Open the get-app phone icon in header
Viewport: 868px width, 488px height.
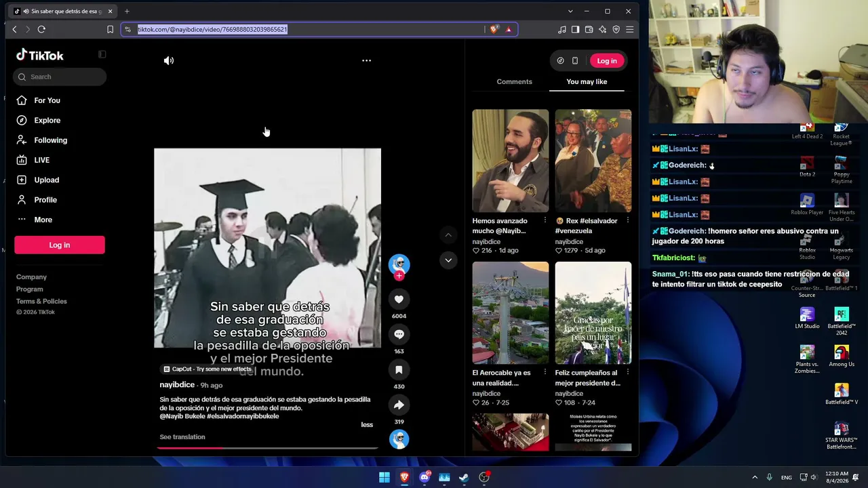(575, 61)
